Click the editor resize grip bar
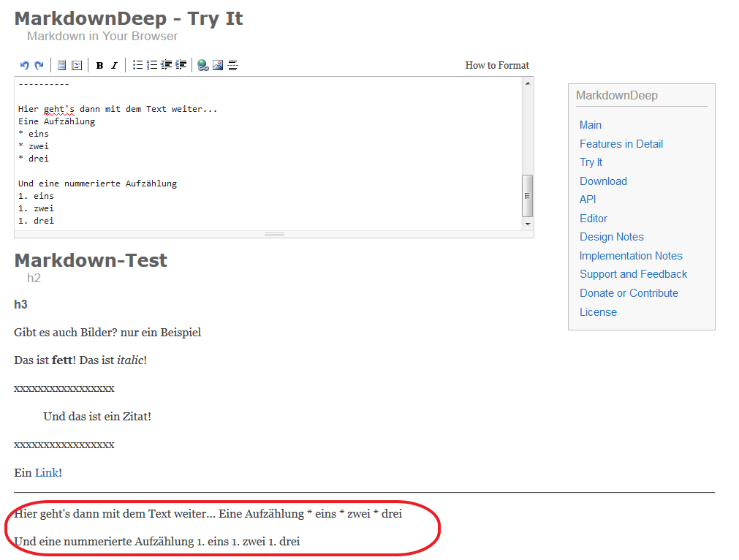This screenshot has width=739, height=560. [x=274, y=234]
